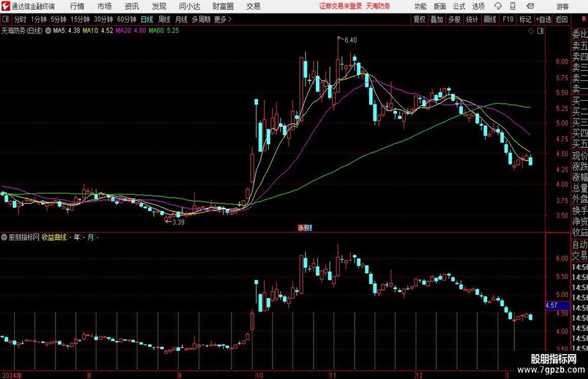This screenshot has height=379, width=588.
Task: Click the 游客 user label
Action: point(562,6)
